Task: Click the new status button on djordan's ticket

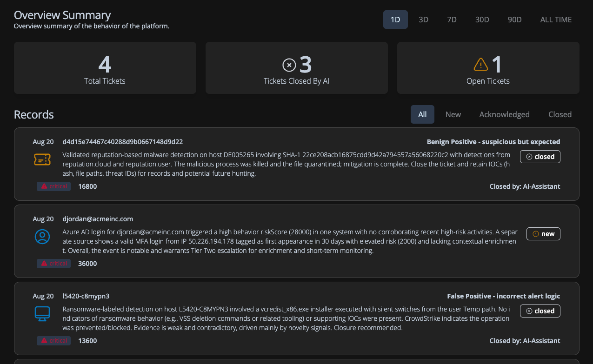Action: (x=543, y=234)
